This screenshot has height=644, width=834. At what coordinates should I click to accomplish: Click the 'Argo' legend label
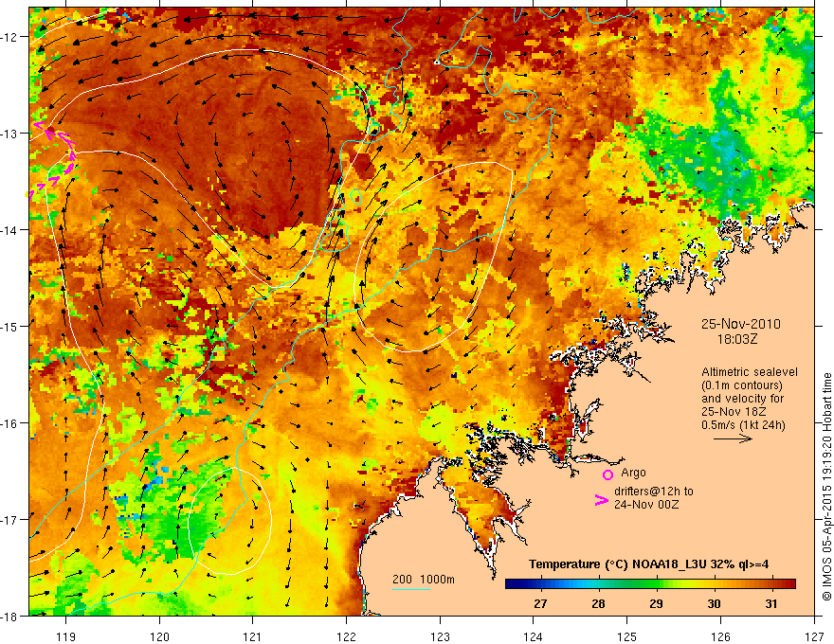(x=633, y=473)
